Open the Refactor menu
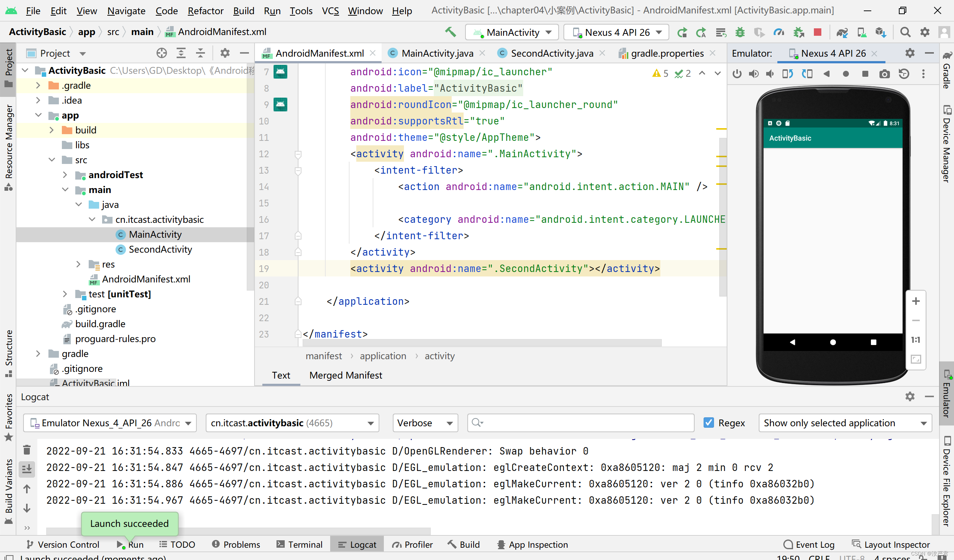 coord(205,10)
